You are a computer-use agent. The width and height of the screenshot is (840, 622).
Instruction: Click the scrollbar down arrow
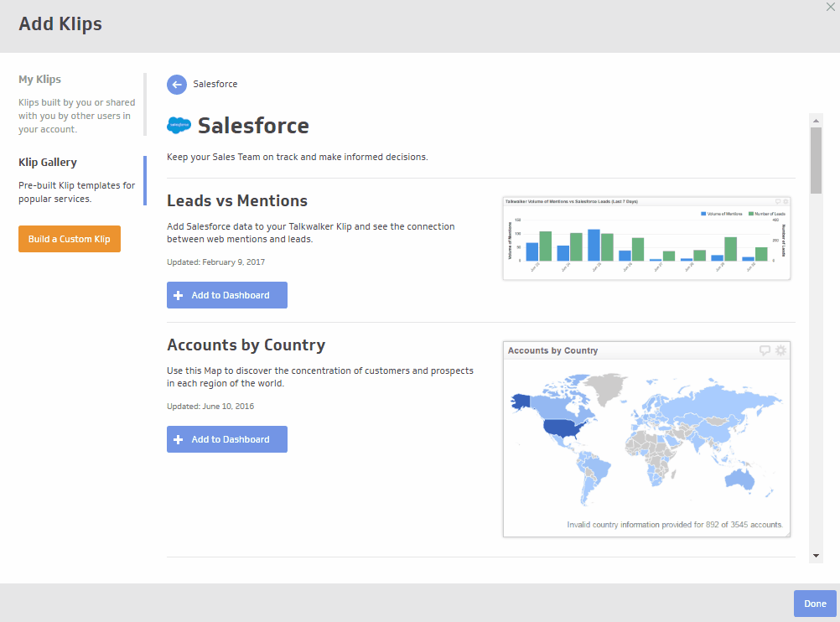pos(816,556)
